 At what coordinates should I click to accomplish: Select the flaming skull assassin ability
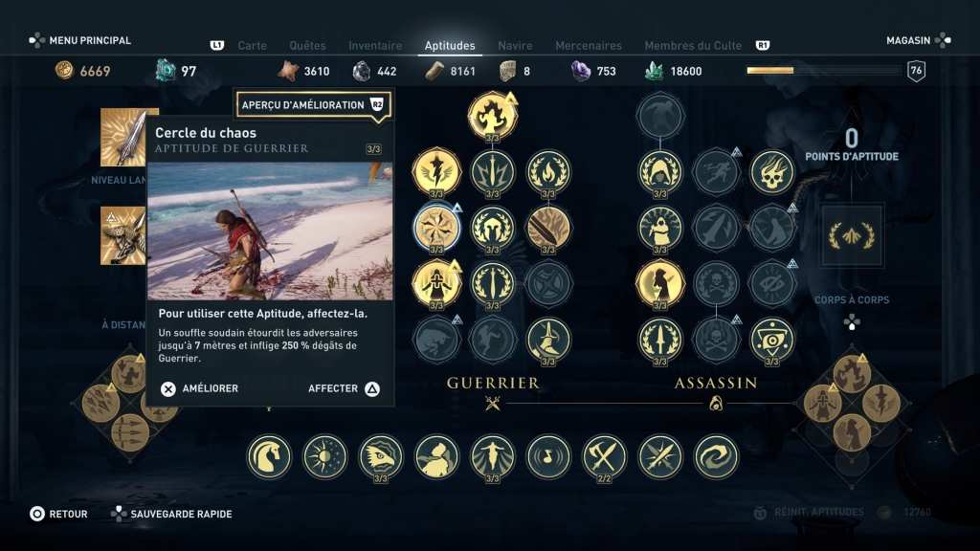click(772, 172)
